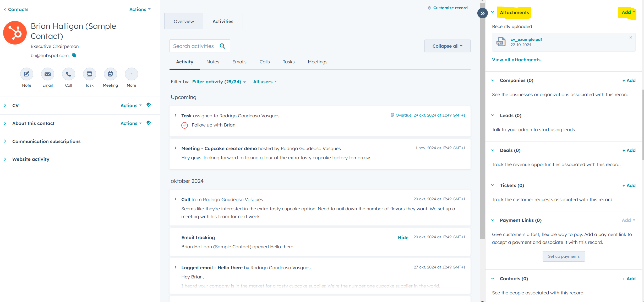Click the cv_example.pdf file icon
Screen dimensions: 644x302
(x=501, y=42)
